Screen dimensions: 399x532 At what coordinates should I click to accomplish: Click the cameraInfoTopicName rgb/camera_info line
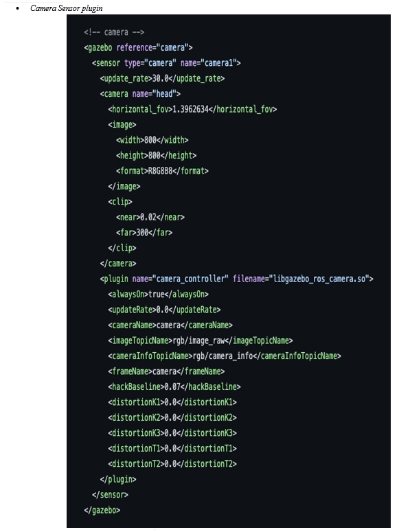[225, 356]
